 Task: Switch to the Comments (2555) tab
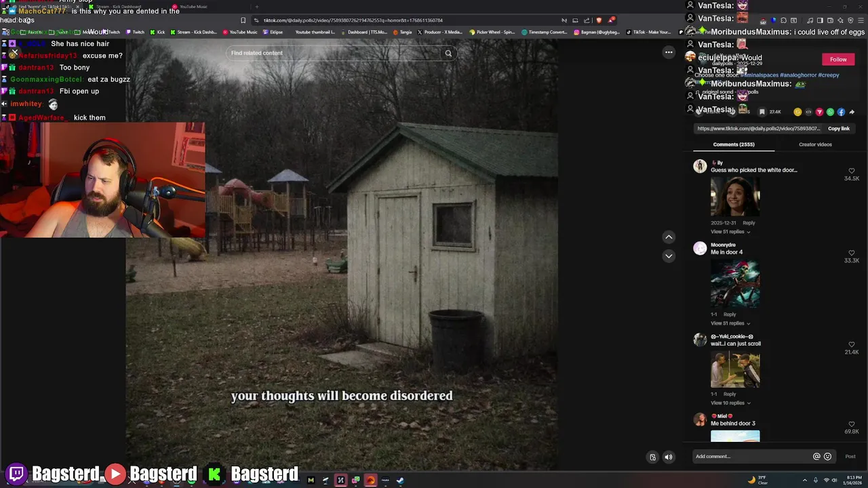[x=734, y=144]
